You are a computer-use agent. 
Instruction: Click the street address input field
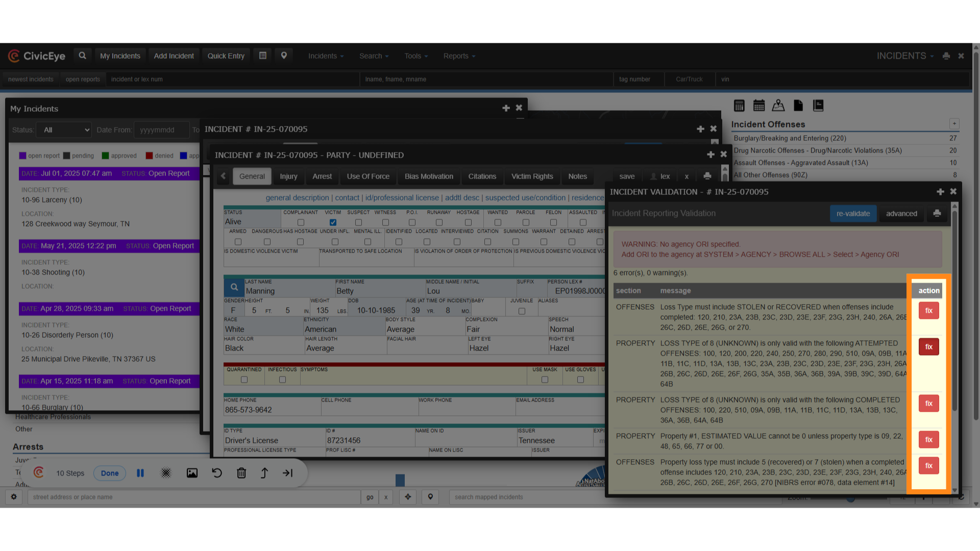pyautogui.click(x=194, y=497)
